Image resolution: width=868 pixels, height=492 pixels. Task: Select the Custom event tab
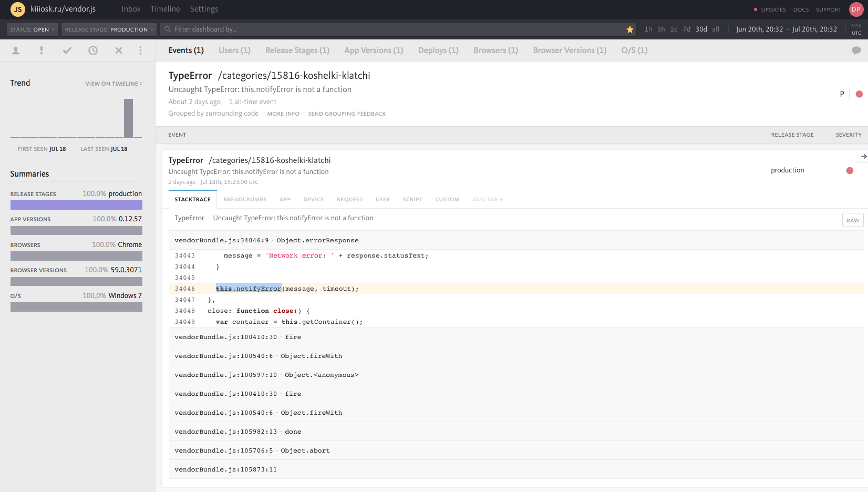click(447, 200)
